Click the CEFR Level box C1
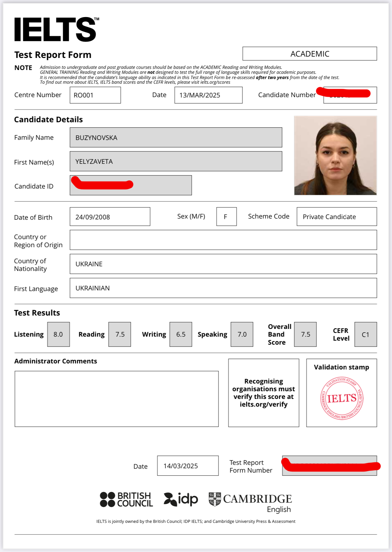The image size is (392, 552). click(366, 334)
